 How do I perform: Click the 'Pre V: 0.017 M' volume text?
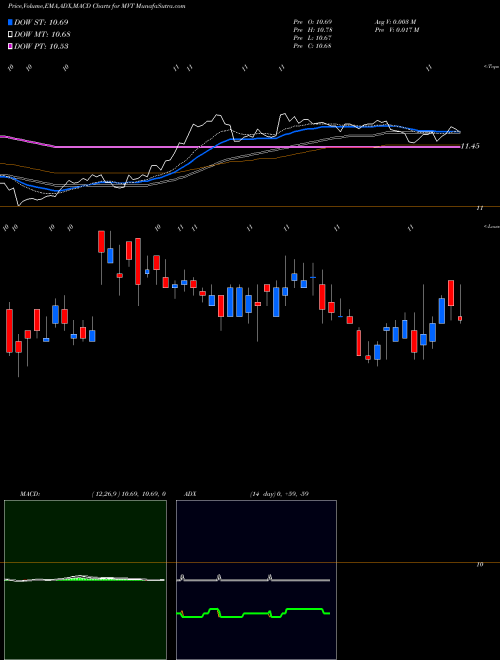(x=396, y=30)
